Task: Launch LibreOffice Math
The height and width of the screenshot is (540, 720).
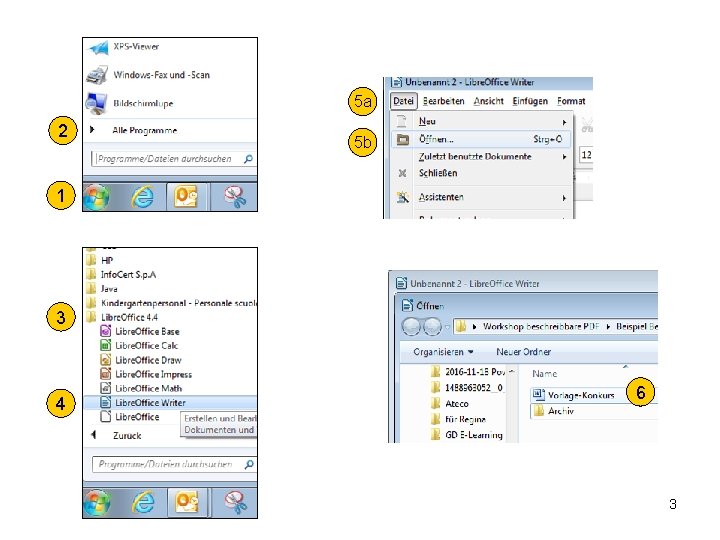Action: pos(141,388)
